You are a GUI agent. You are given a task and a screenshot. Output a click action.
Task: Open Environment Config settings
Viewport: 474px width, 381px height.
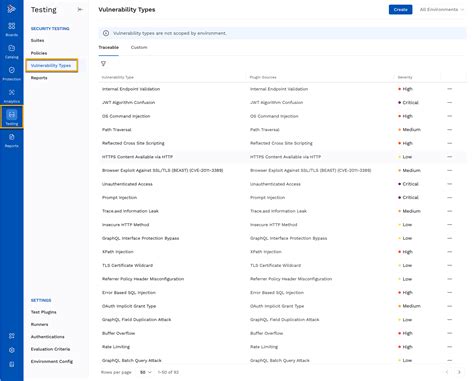[x=52, y=361]
